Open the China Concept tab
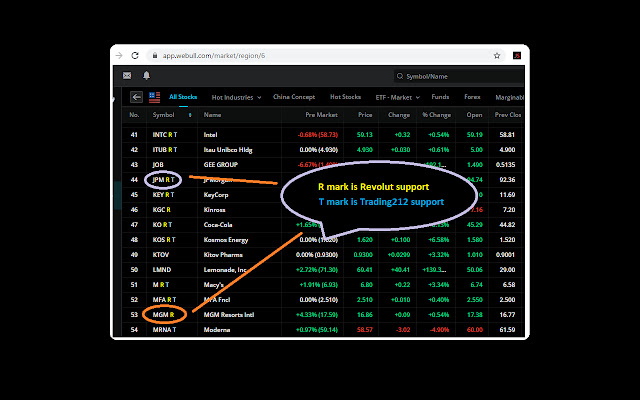Viewport: 640px width, 400px height. 294,97
